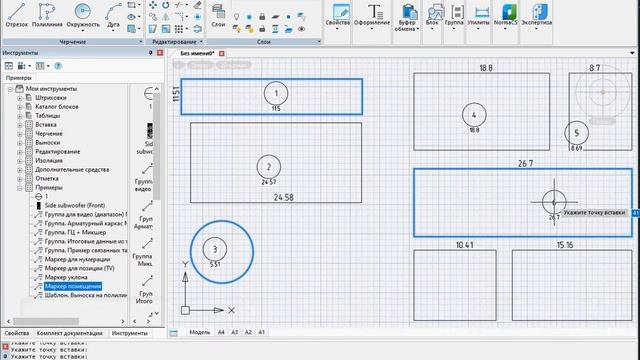Select the Дуга arc tool
640x360 pixels.
[113, 15]
